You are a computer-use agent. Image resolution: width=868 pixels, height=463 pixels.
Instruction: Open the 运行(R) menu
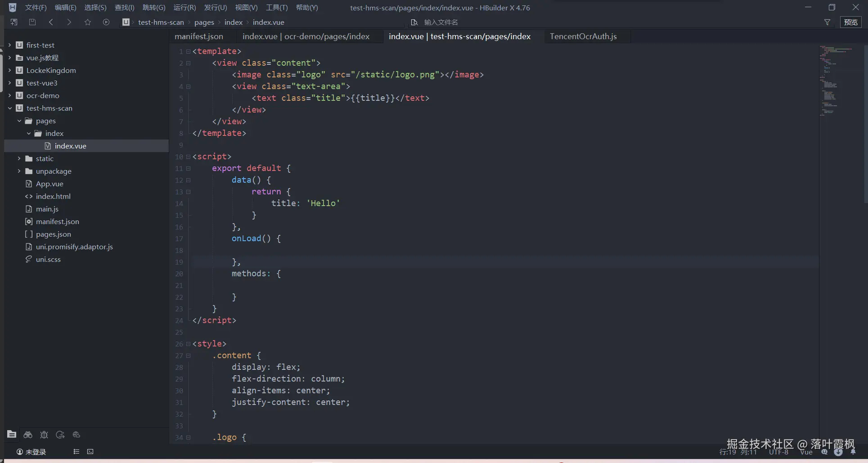coord(184,8)
